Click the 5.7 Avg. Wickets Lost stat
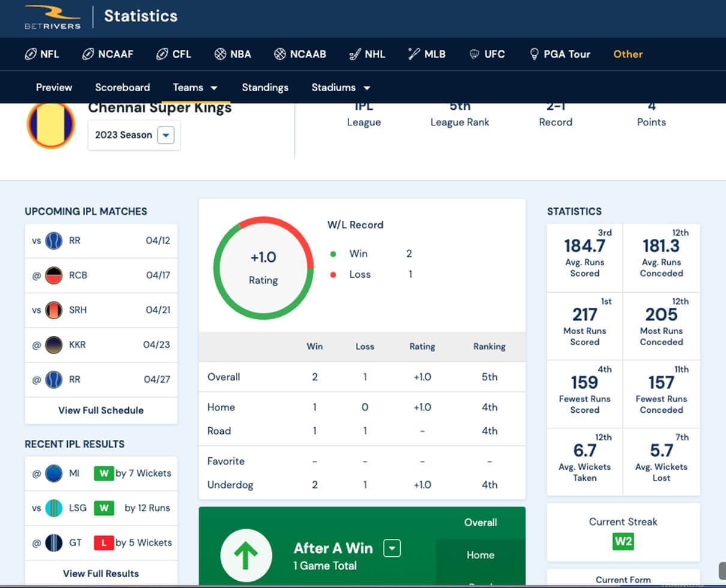The height and width of the screenshot is (588, 726). (x=661, y=462)
